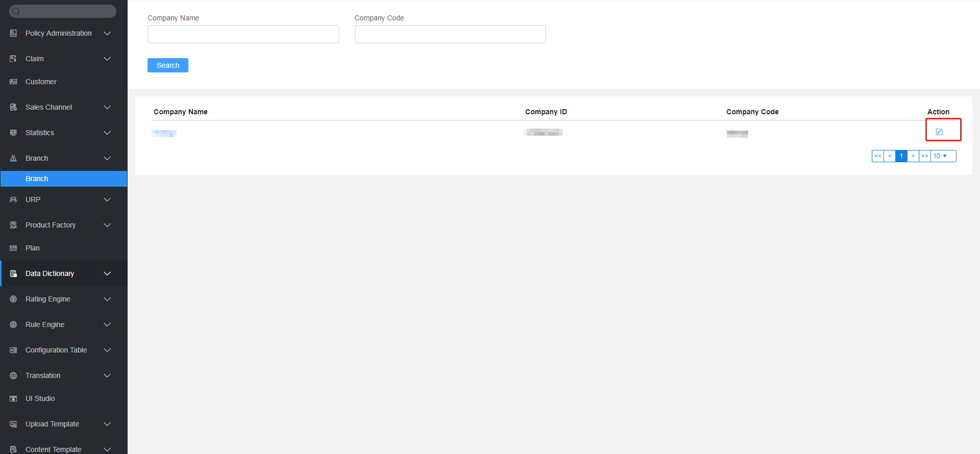Select the highlighted Branch submenu item

(37, 179)
